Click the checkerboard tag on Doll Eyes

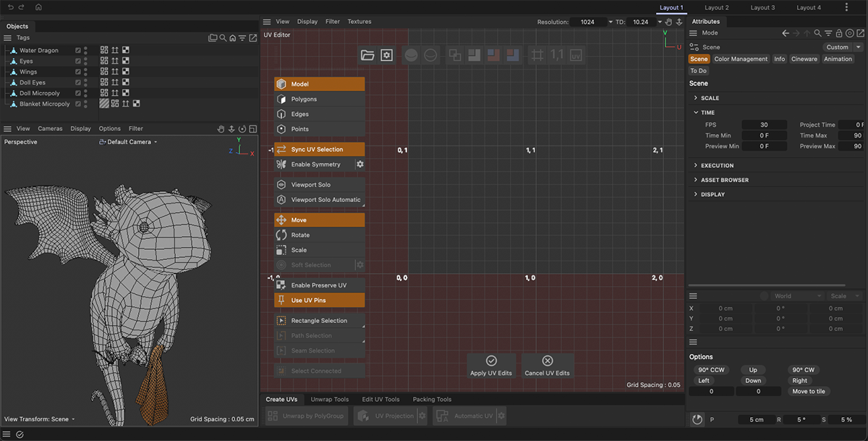pos(125,83)
